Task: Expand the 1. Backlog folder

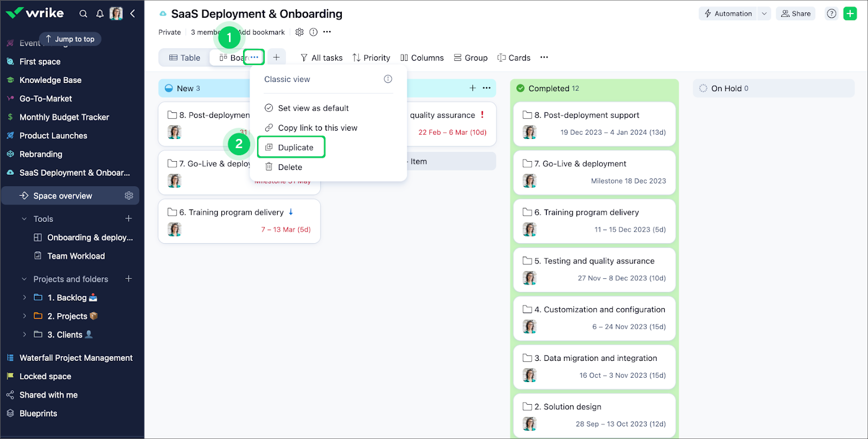Action: pyautogui.click(x=24, y=297)
